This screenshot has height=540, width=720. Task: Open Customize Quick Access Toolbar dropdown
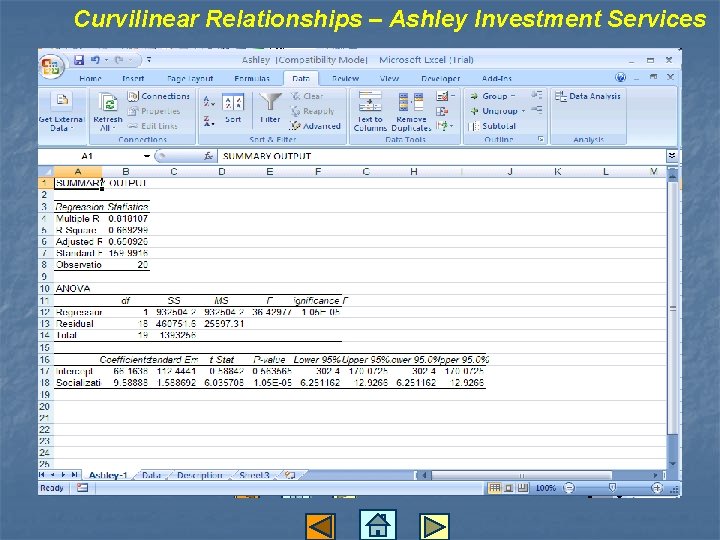point(149,60)
